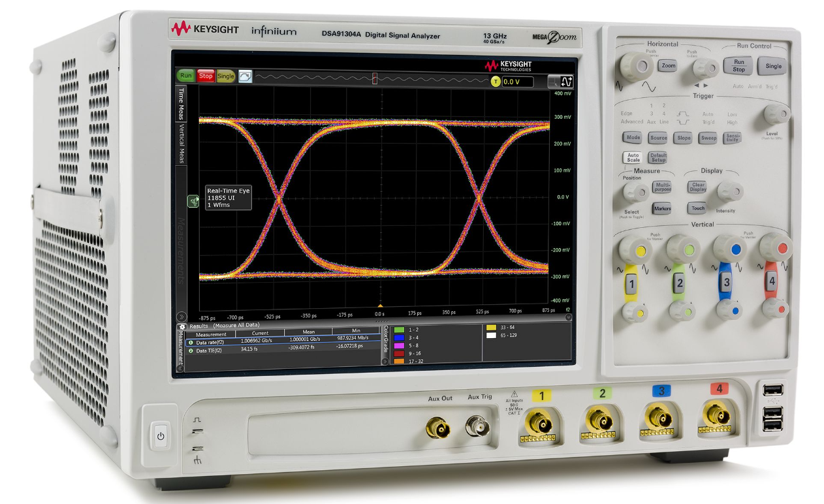Click the clear display refresh icon
Screen dimensions: 824x504
pyautogui.click(x=245, y=76)
